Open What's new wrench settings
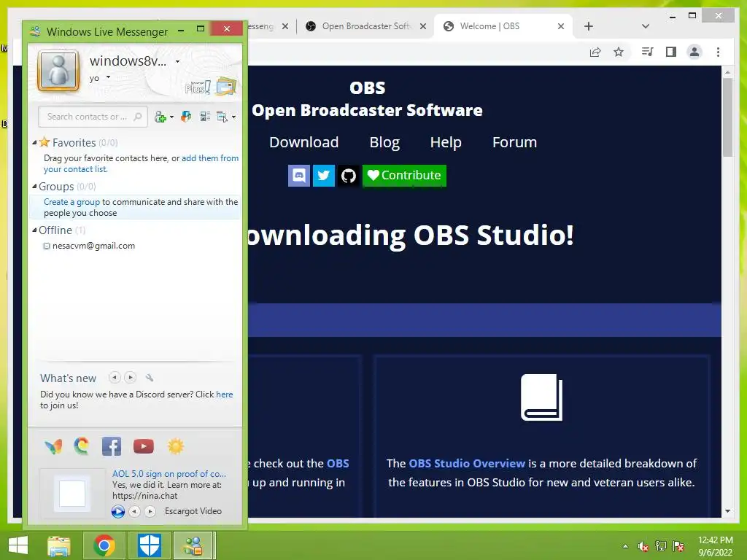Image resolution: width=747 pixels, height=560 pixels. point(149,378)
